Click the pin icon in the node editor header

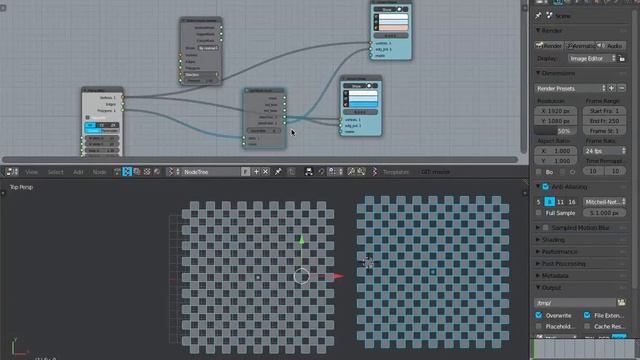(x=278, y=172)
